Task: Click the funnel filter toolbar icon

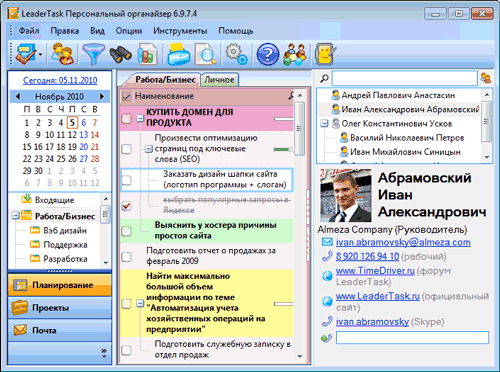Action: (x=93, y=54)
